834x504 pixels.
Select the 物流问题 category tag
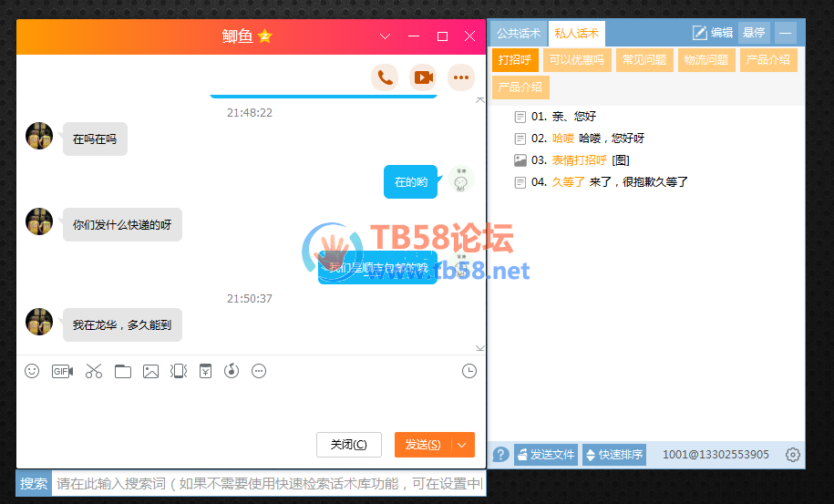706,60
